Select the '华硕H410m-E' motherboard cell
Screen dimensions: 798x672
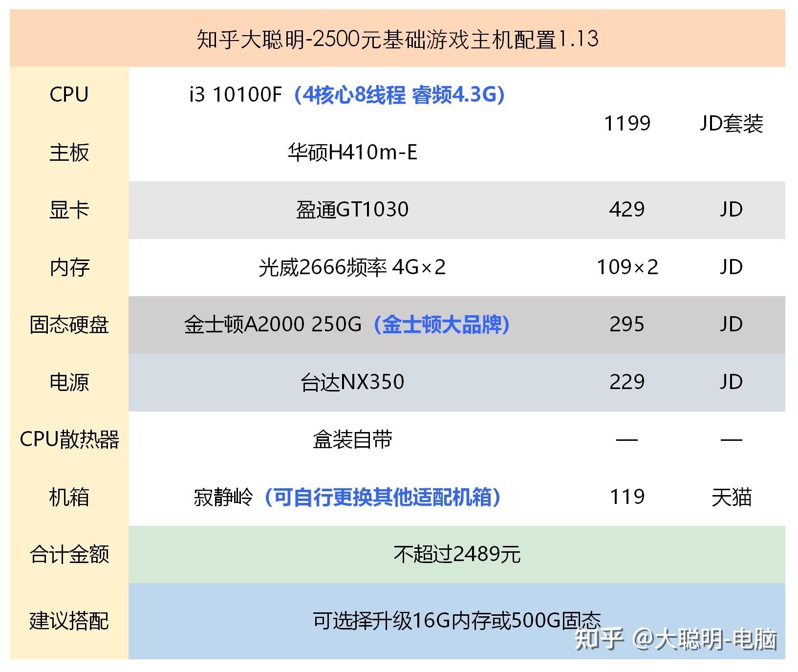[352, 152]
